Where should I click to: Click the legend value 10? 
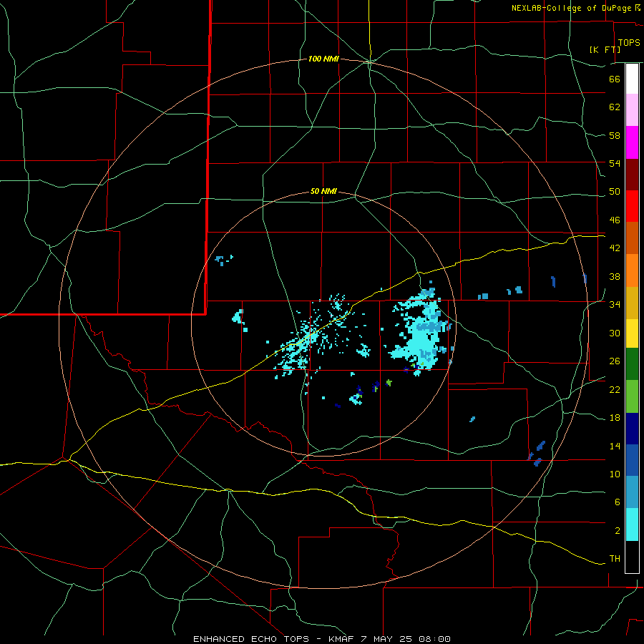pos(615,474)
